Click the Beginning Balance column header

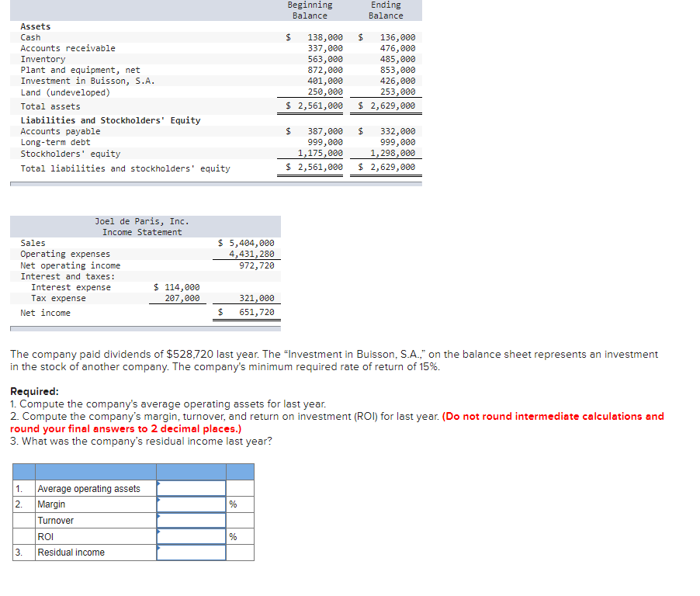click(310, 10)
